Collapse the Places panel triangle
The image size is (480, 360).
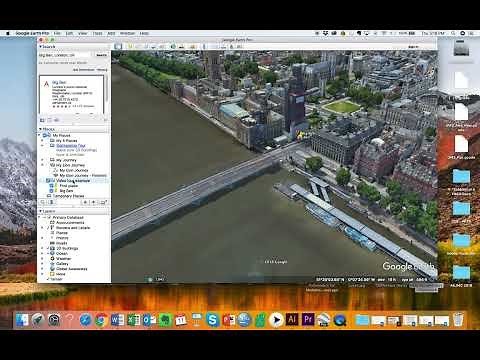point(41,129)
